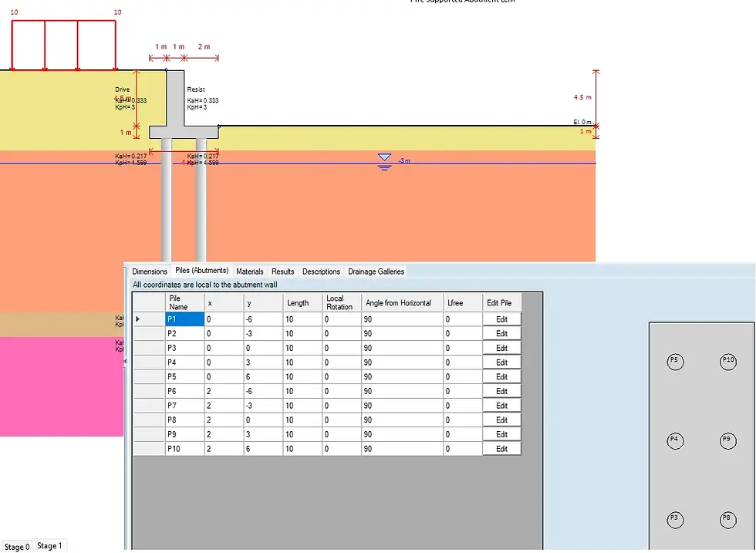
Task: Click the Angle from Horizontal column header
Action: pos(402,302)
